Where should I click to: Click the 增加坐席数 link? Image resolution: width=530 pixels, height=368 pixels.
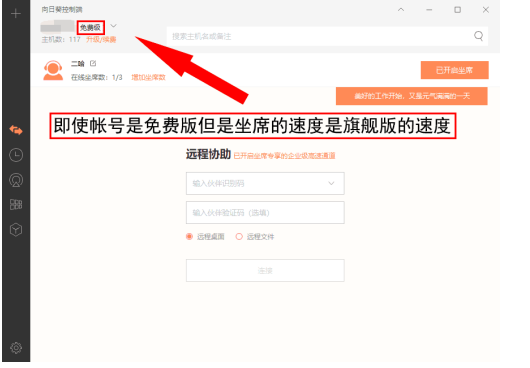148,77
